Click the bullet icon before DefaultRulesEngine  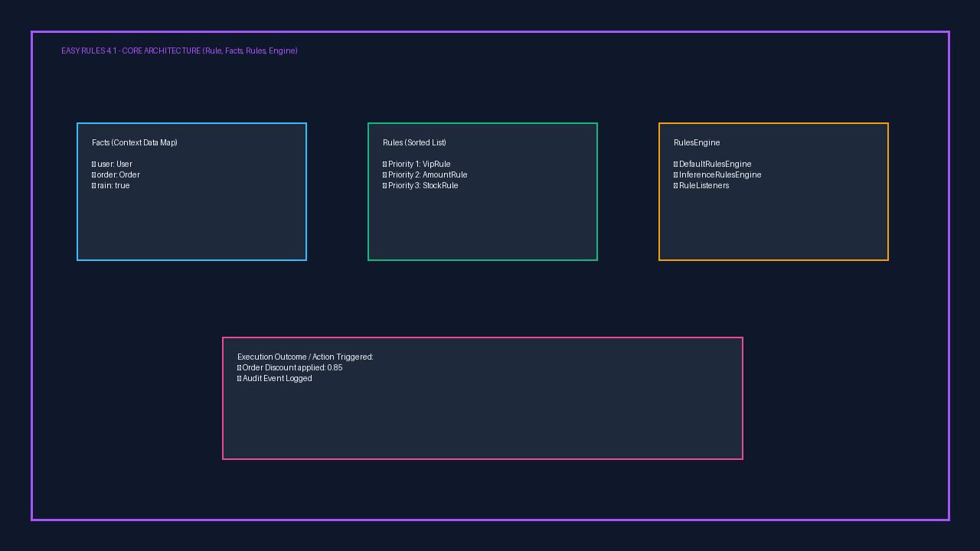click(675, 164)
